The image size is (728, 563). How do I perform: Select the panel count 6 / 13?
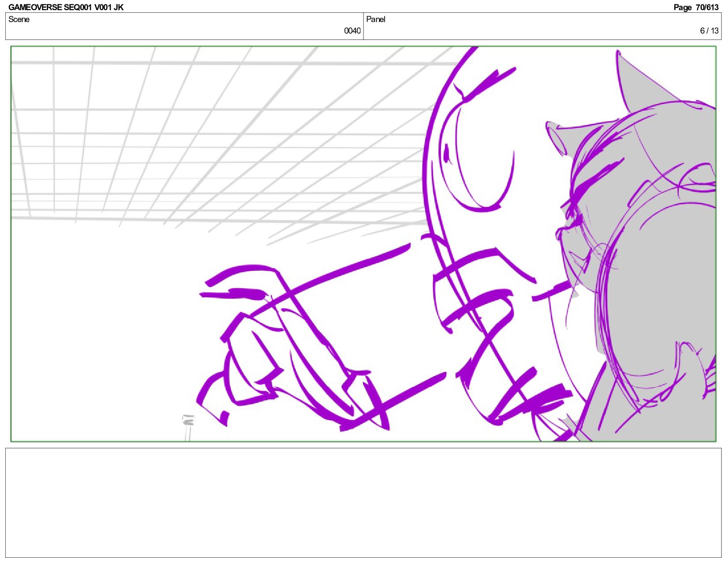point(709,31)
